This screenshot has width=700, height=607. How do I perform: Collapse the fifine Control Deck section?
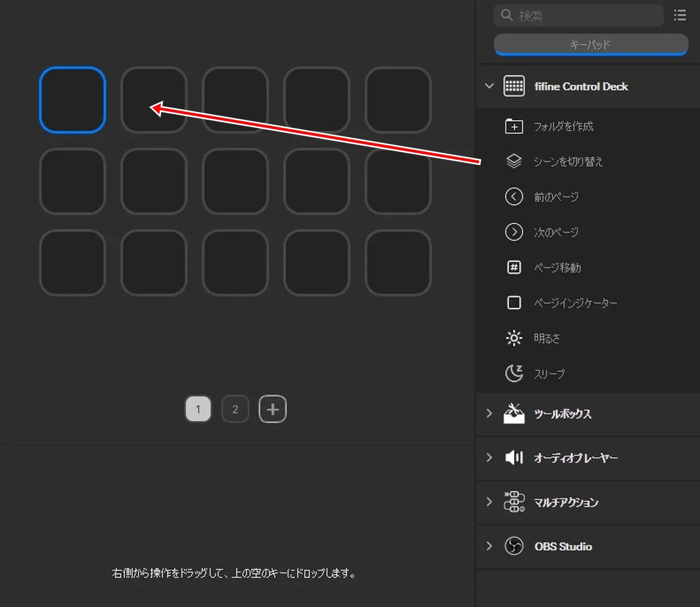[489, 86]
